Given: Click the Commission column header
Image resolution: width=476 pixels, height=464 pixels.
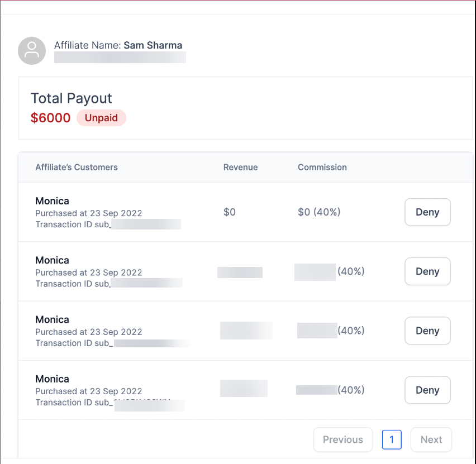Looking at the screenshot, I should click(x=322, y=167).
